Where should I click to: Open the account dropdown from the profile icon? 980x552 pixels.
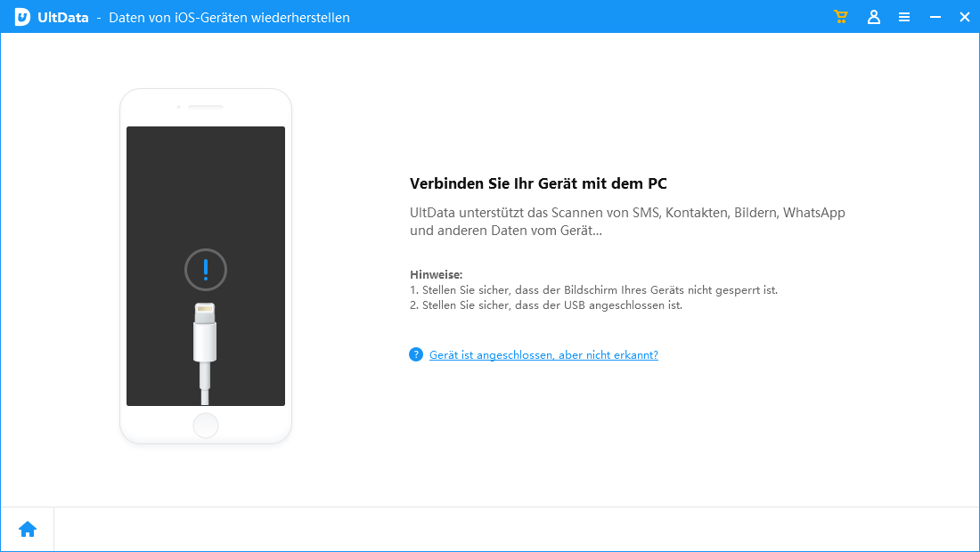pos(874,16)
